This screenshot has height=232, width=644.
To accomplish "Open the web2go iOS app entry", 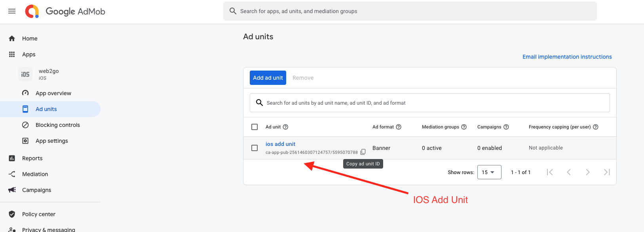I will (x=48, y=74).
